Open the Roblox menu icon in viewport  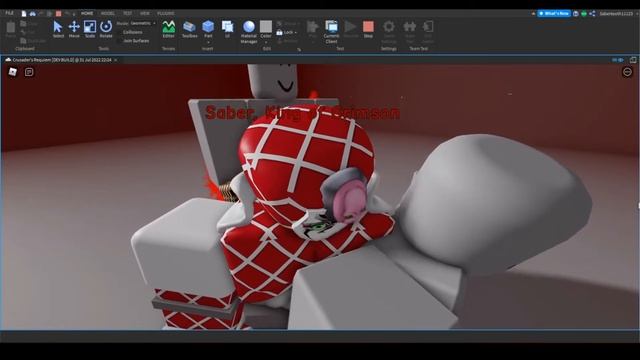pyautogui.click(x=13, y=72)
